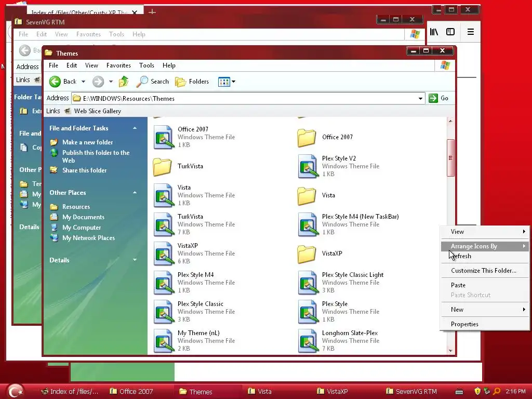Go up one folder level icon

124,82
